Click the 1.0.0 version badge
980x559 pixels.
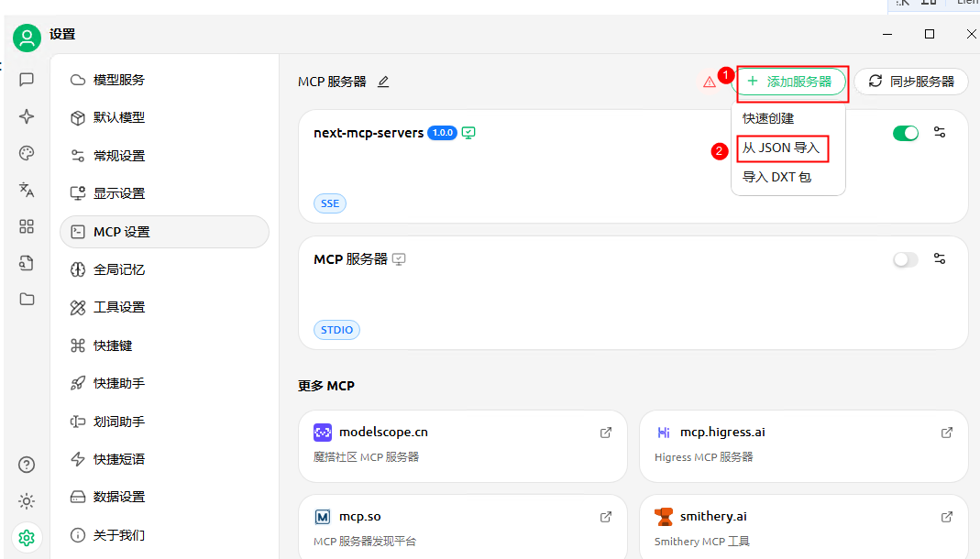tap(443, 132)
